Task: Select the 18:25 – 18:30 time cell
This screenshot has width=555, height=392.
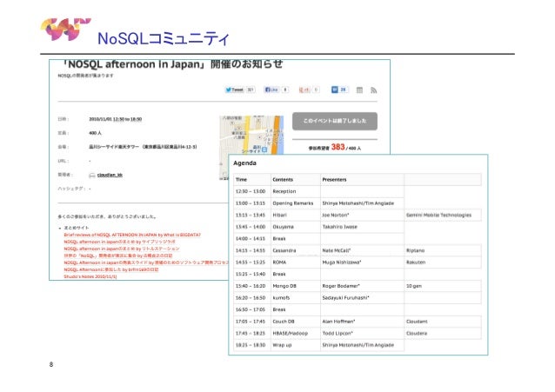Action: pyautogui.click(x=252, y=345)
